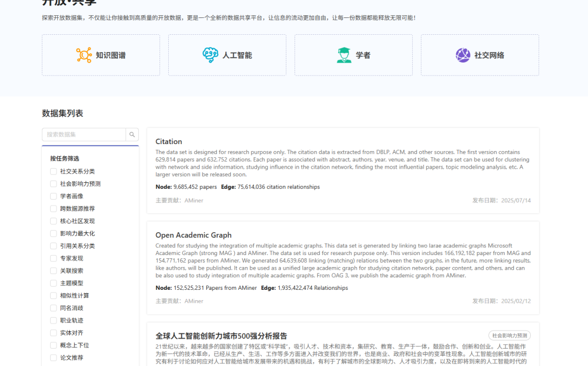Tick the 跨数据源推荐 checkbox
588x366 pixels.
[53, 209]
